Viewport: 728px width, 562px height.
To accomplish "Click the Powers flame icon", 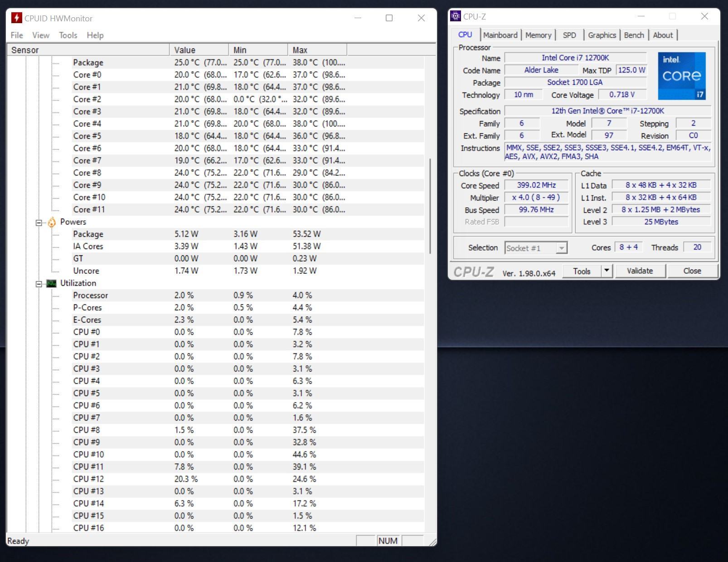I will [x=52, y=222].
